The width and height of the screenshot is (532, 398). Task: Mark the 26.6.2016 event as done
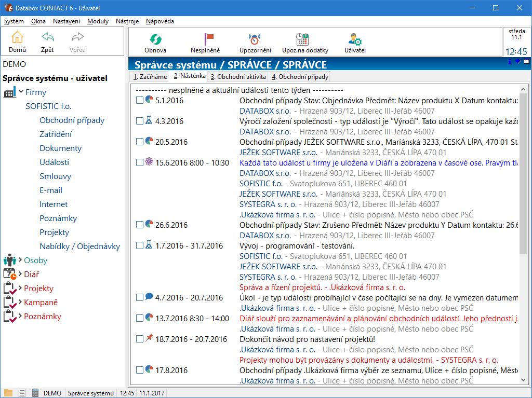click(x=139, y=225)
